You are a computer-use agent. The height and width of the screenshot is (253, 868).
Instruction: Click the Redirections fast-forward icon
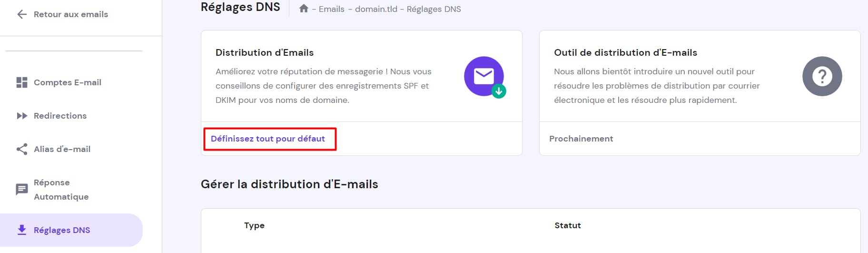click(22, 116)
